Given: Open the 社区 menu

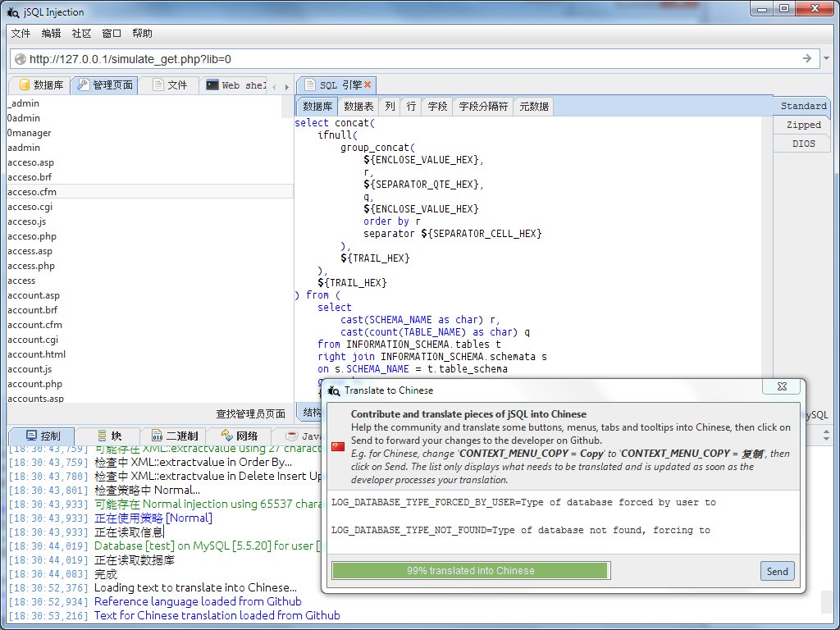Looking at the screenshot, I should (x=81, y=33).
